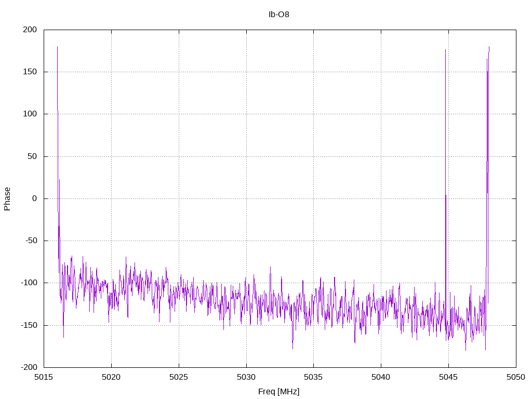Click the x-axis tick label 5040

[381, 377]
